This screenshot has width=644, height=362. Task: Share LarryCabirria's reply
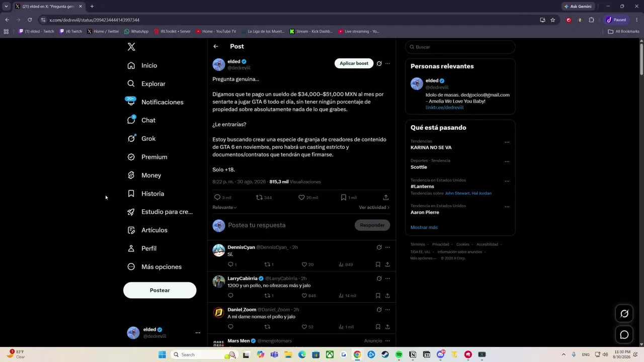click(x=387, y=296)
